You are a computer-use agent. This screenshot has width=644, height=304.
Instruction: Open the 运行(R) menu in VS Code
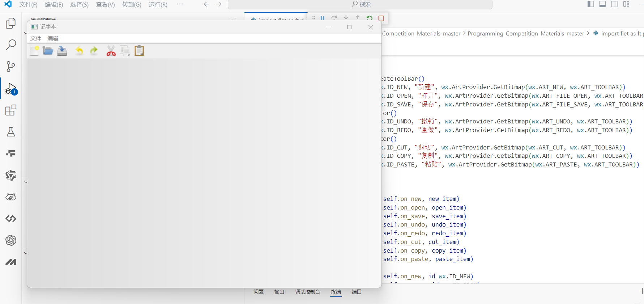pyautogui.click(x=158, y=4)
